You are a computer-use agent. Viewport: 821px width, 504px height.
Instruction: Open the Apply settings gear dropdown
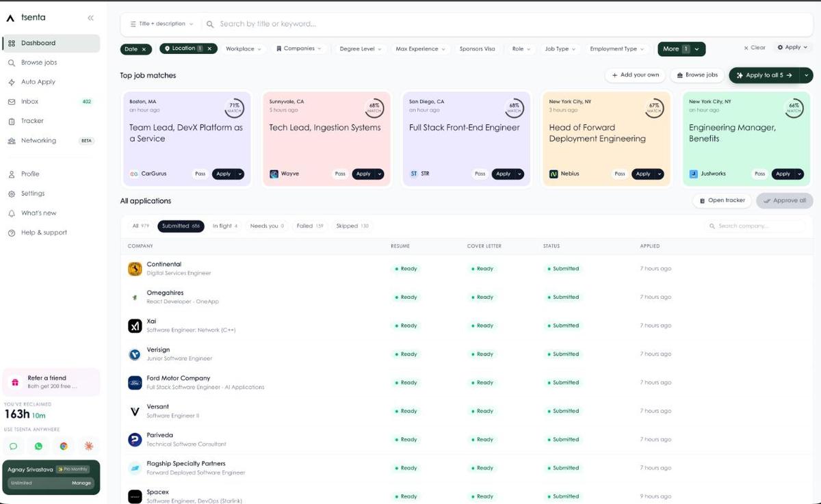pos(792,48)
